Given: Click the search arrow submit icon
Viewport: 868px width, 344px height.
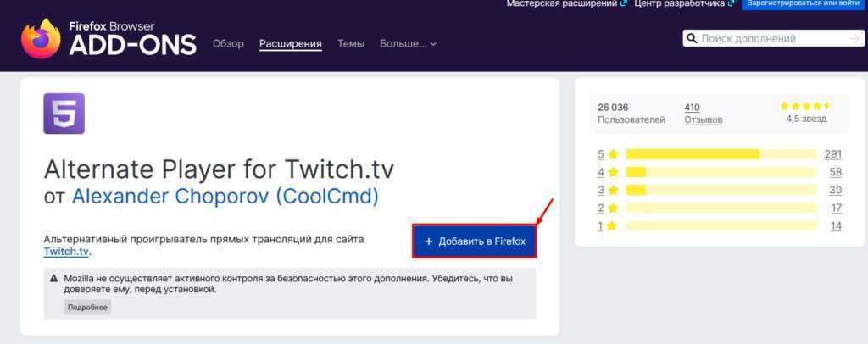Looking at the screenshot, I should click(x=854, y=38).
